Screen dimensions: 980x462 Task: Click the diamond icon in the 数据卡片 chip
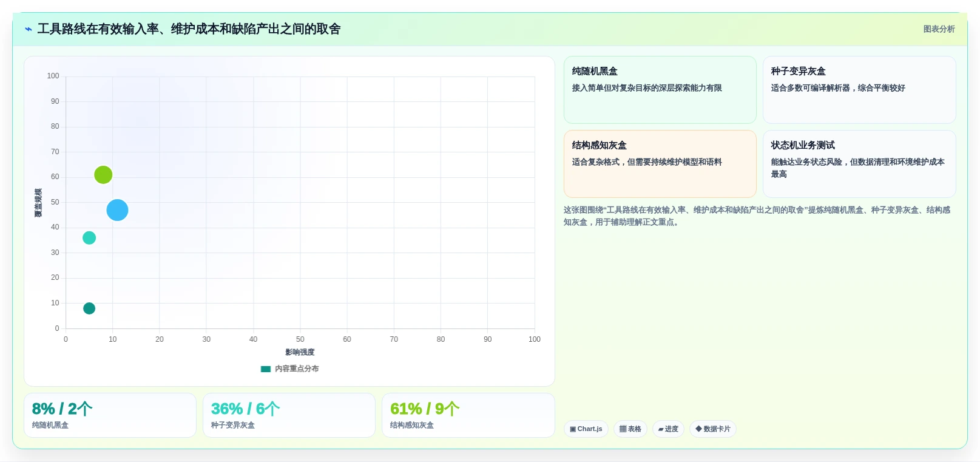click(698, 429)
